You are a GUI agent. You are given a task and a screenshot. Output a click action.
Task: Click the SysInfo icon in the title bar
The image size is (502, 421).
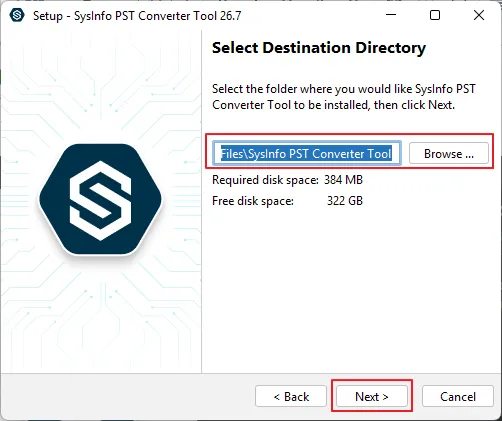click(17, 15)
